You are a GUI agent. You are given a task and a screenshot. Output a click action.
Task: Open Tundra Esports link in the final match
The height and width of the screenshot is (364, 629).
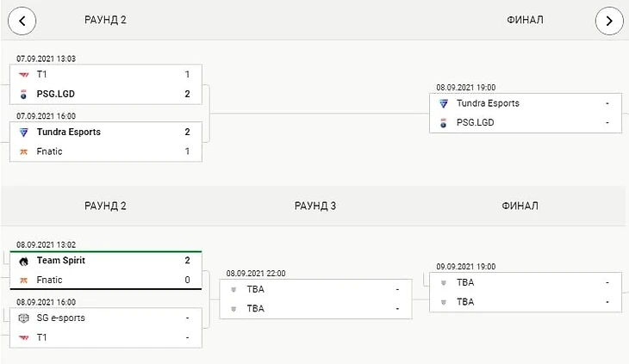488,103
